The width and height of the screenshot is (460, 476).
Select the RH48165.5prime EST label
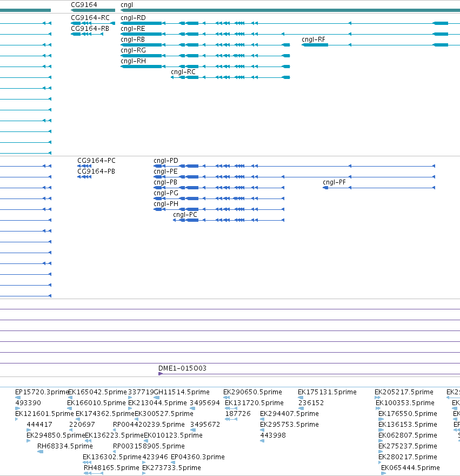111,467
